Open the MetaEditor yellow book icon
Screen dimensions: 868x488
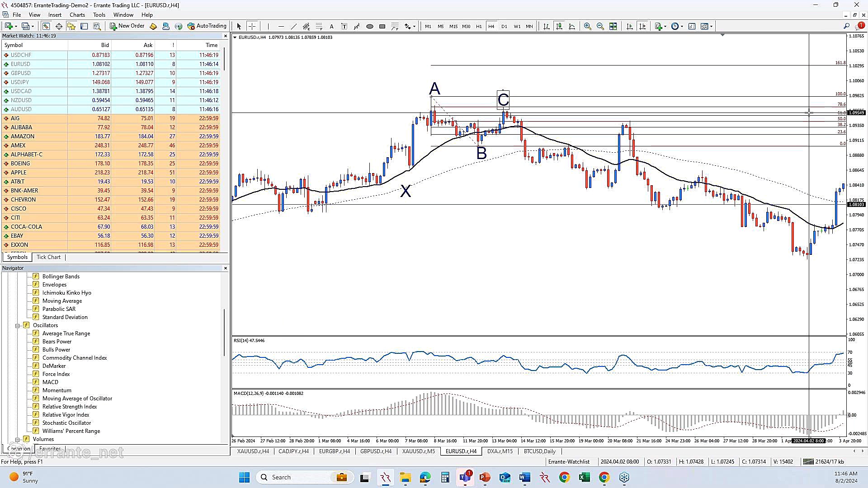pyautogui.click(x=153, y=26)
